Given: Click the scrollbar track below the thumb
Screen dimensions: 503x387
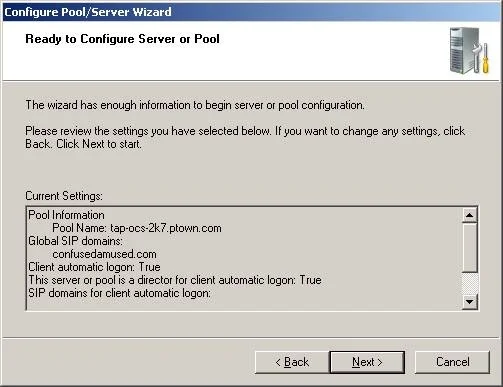Looking at the screenshot, I should 469,284.
